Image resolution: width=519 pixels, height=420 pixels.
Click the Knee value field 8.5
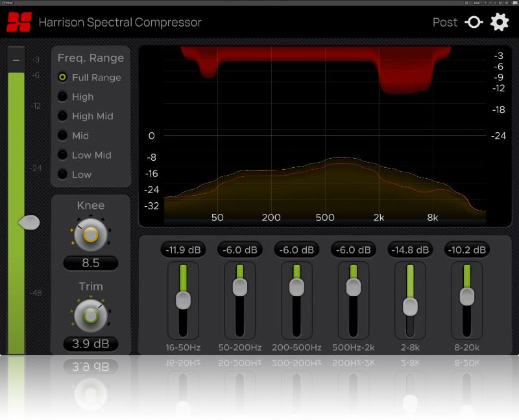pos(91,263)
